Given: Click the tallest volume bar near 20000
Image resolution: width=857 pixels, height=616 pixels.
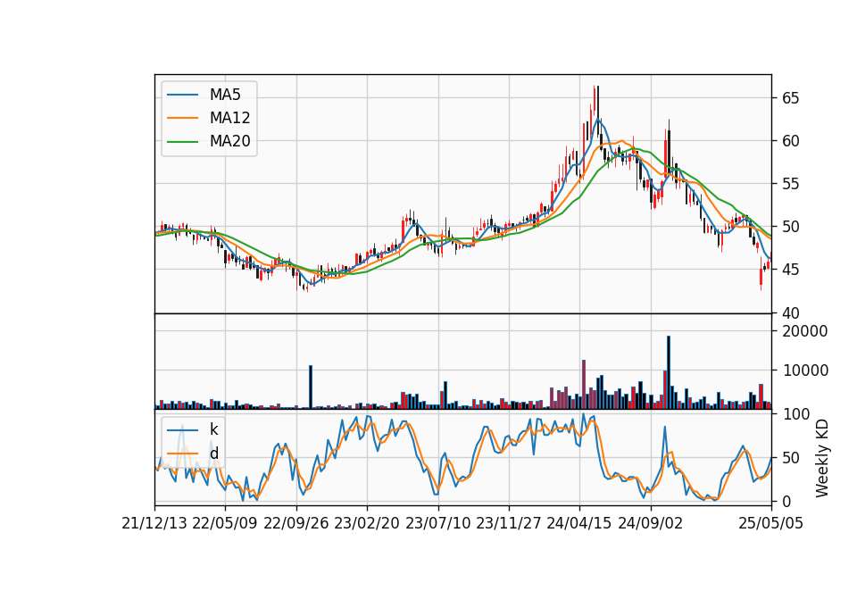Looking at the screenshot, I should [669, 372].
